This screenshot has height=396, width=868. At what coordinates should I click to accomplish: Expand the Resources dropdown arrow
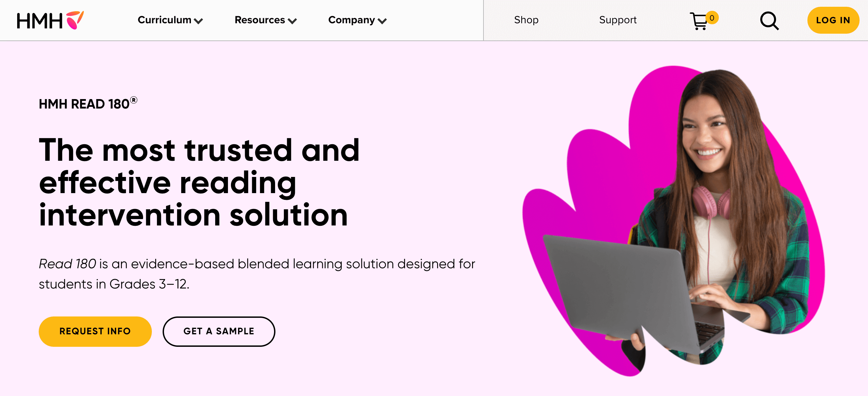coord(293,21)
